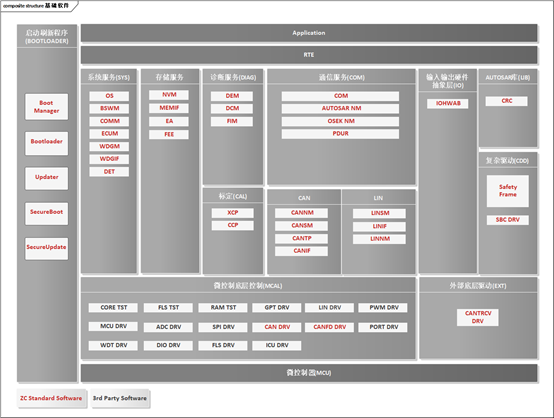Select the WDGIF module
The image size is (554, 418).
point(109,159)
